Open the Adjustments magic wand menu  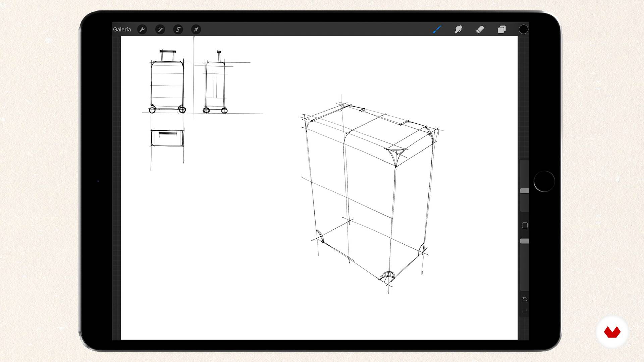click(x=160, y=29)
